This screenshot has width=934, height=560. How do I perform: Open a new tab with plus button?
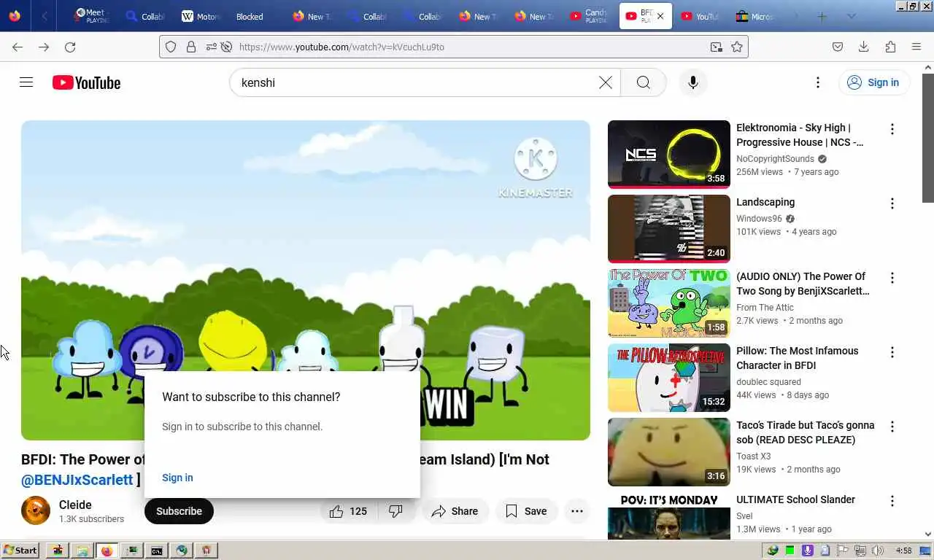pyautogui.click(x=822, y=16)
